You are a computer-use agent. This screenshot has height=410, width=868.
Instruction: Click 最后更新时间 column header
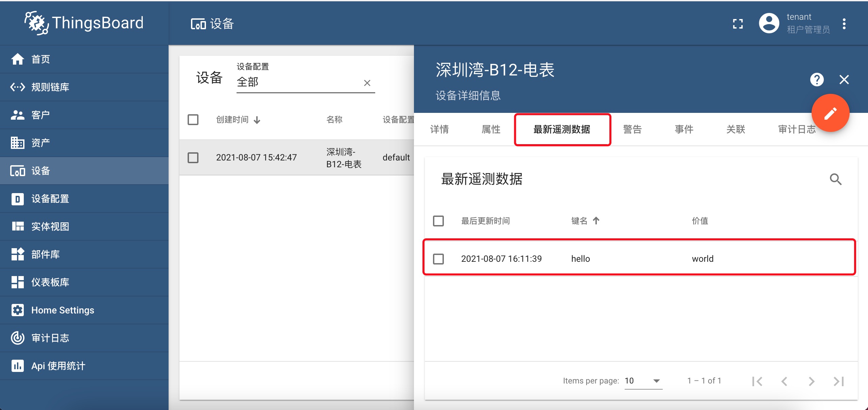[485, 221]
